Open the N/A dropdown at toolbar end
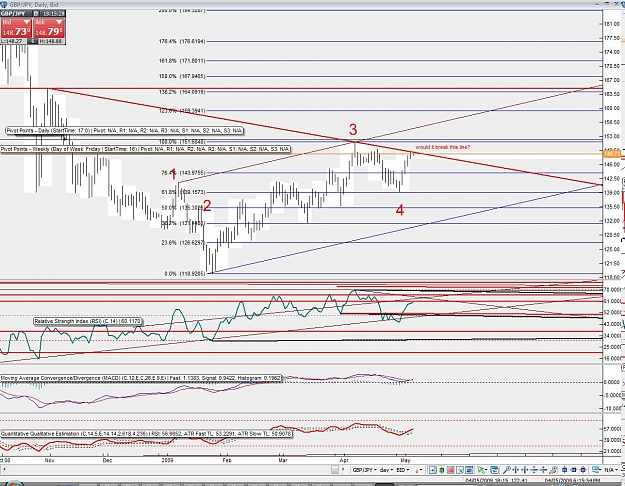 [x=610, y=470]
